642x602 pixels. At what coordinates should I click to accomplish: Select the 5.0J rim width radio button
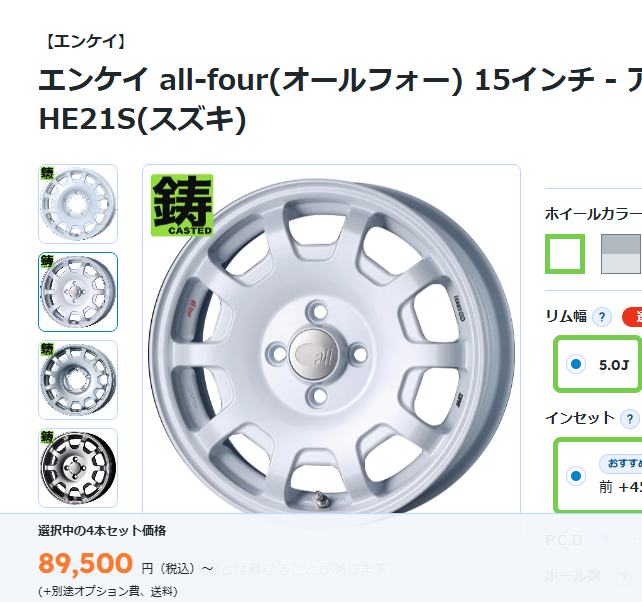[x=576, y=364]
